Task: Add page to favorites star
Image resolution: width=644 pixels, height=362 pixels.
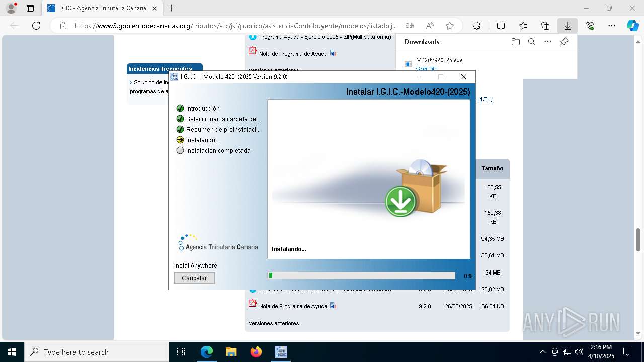Action: [450, 26]
